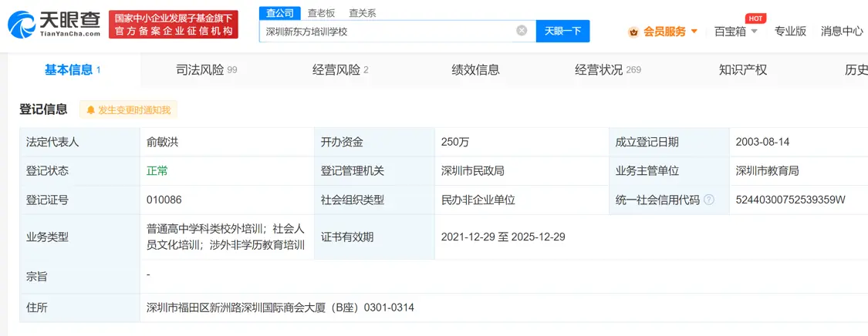Click credit code 52440300752539359W
This screenshot has width=868, height=336.
(x=791, y=200)
